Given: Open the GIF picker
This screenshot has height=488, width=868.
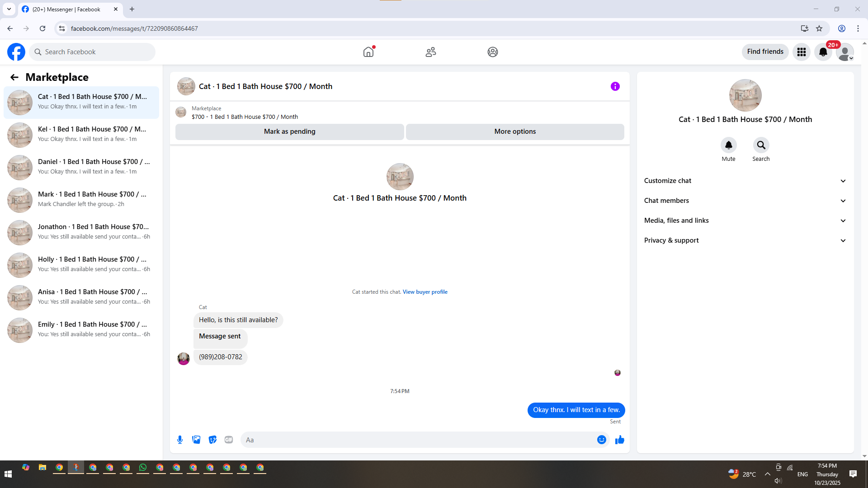Looking at the screenshot, I should (x=229, y=440).
